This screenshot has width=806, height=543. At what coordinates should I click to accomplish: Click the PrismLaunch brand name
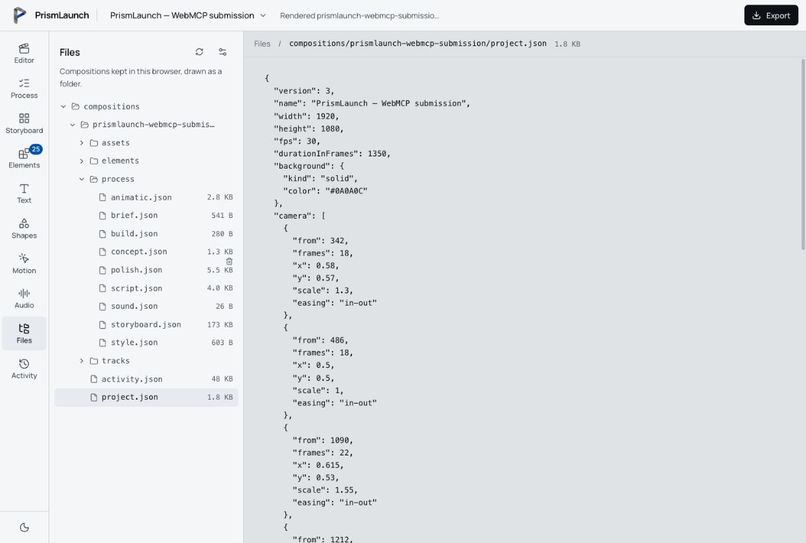click(62, 15)
